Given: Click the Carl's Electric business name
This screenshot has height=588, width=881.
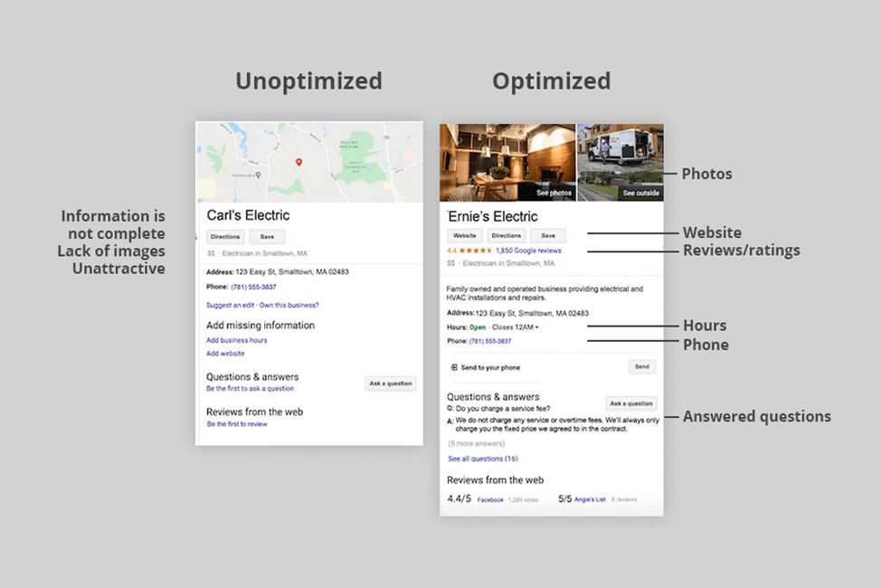Looking at the screenshot, I should (x=249, y=215).
